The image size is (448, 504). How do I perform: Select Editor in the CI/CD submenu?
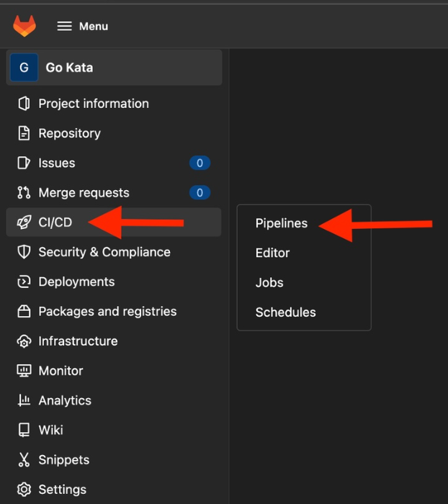coord(272,253)
